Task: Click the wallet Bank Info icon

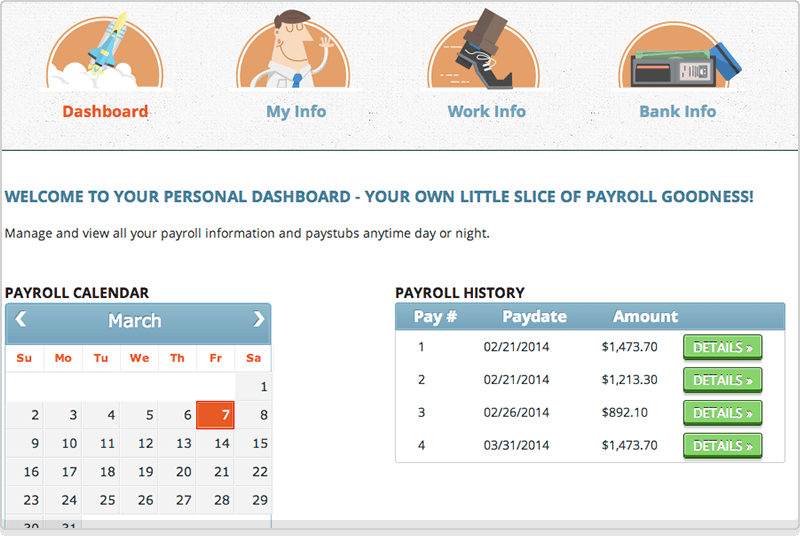Action: (677, 56)
